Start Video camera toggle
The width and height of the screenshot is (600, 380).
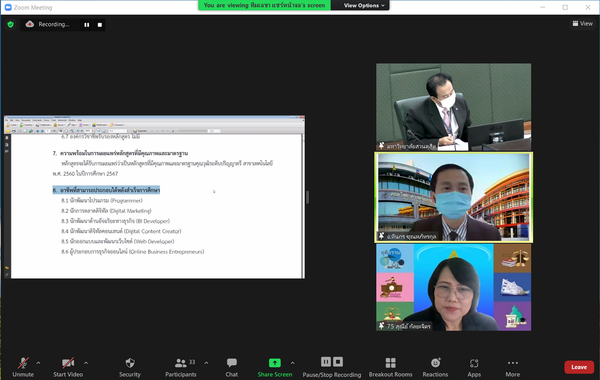tap(68, 367)
